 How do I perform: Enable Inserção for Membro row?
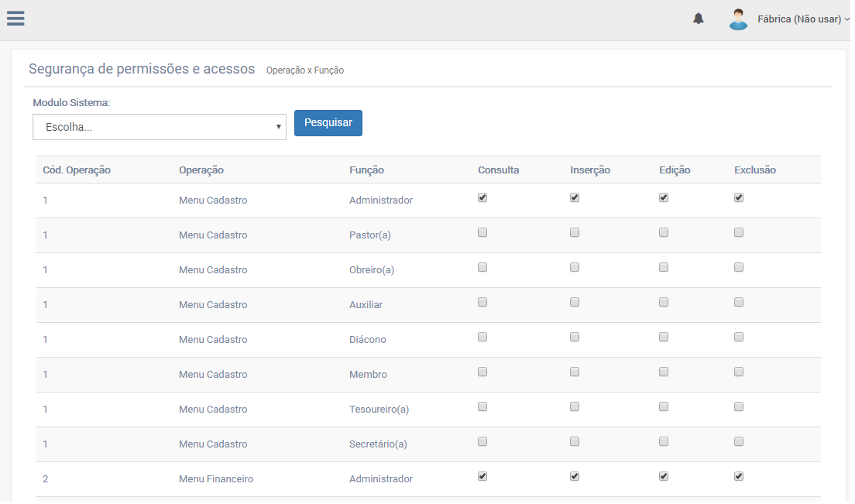[575, 372]
